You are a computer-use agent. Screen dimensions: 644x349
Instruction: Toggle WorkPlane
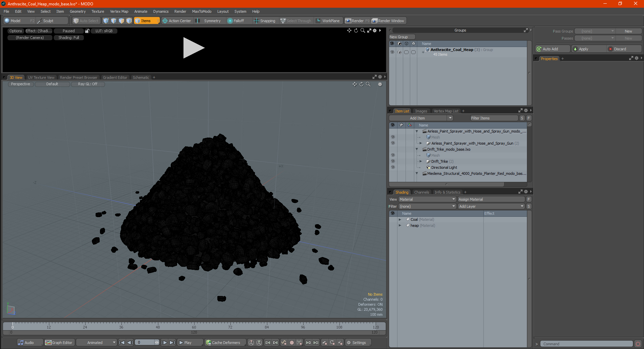point(328,21)
